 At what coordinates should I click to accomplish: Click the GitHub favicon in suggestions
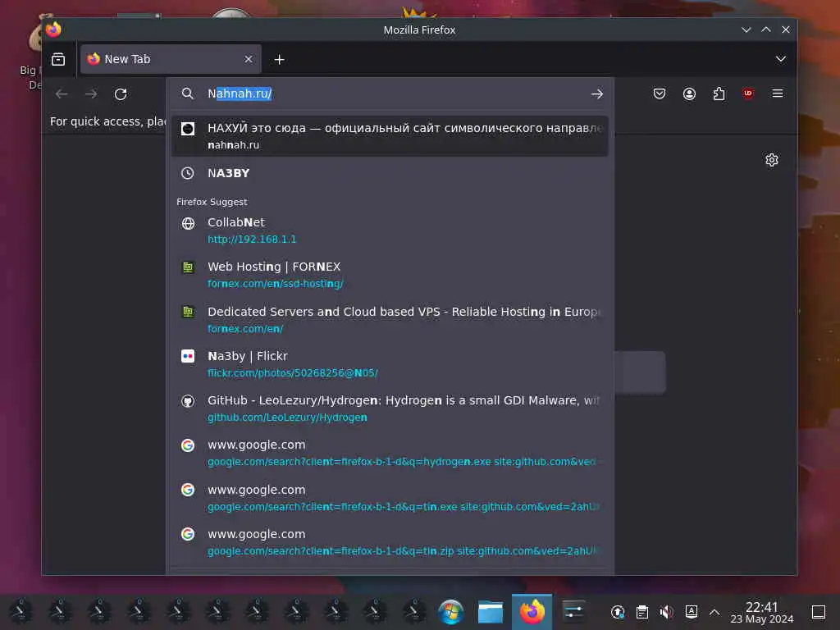pos(188,400)
